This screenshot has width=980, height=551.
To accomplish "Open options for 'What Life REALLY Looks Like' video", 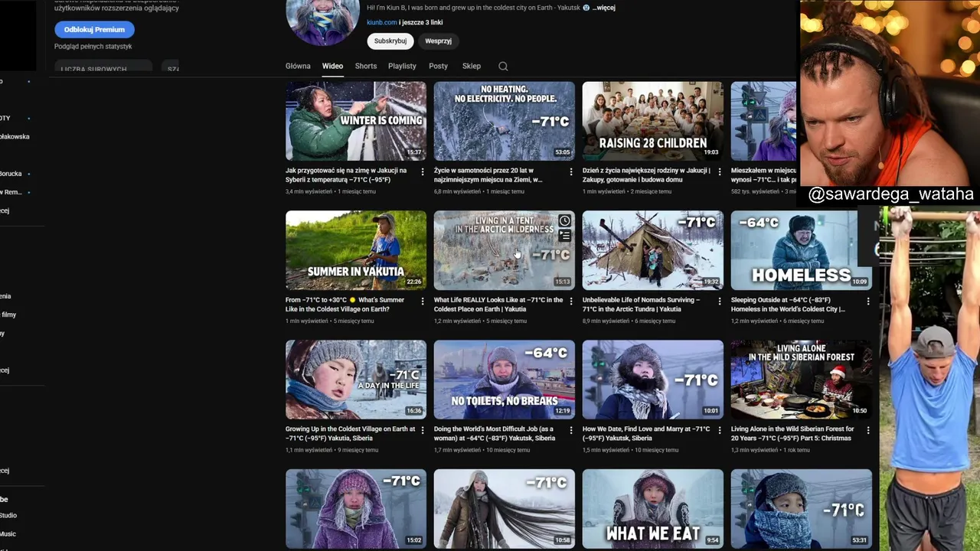I will pos(571,302).
